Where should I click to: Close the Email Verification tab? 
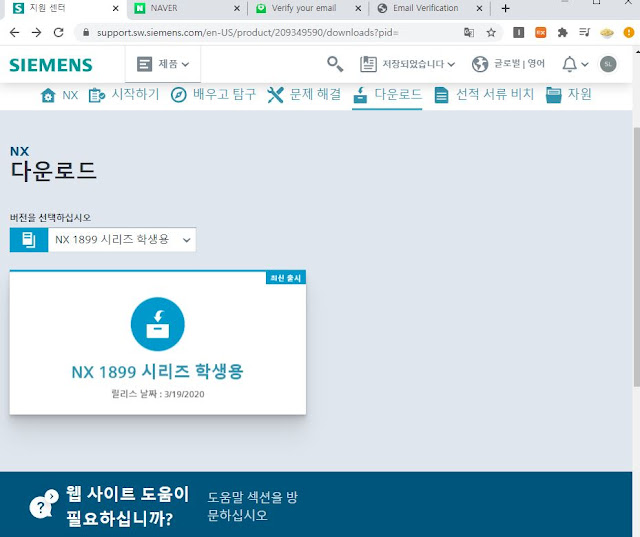coord(480,8)
